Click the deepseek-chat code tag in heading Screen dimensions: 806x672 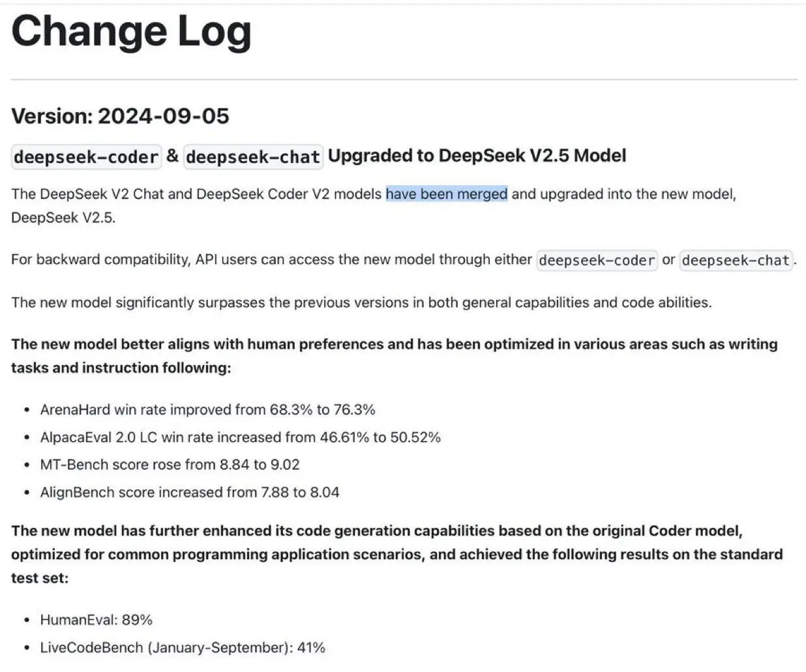253,157
